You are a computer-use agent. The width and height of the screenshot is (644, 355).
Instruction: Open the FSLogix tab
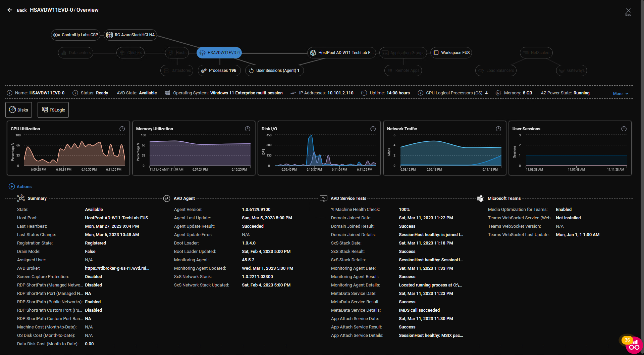[x=53, y=110]
